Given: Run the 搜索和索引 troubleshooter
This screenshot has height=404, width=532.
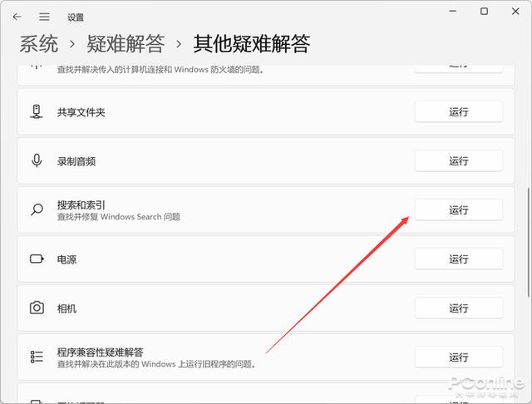Looking at the screenshot, I should tap(458, 210).
